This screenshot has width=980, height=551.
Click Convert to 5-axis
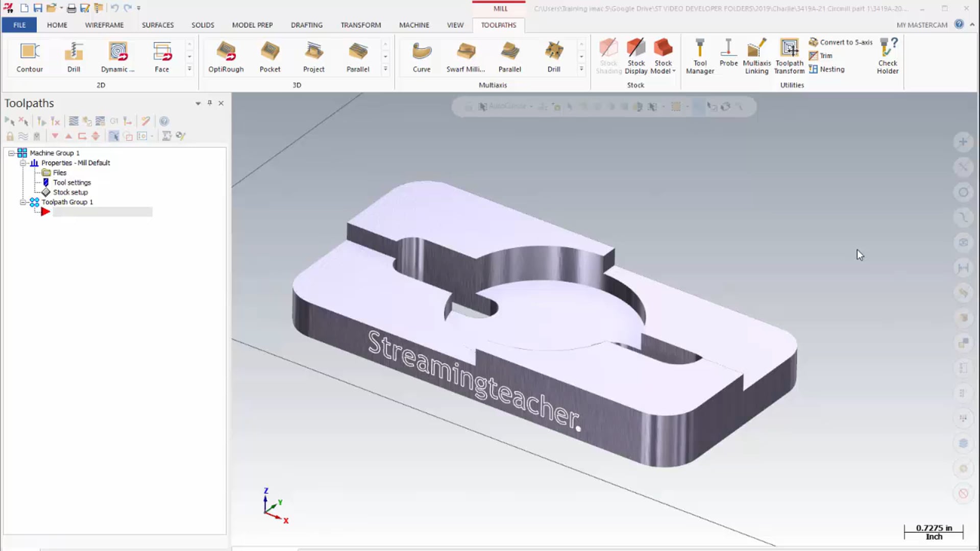pos(841,42)
